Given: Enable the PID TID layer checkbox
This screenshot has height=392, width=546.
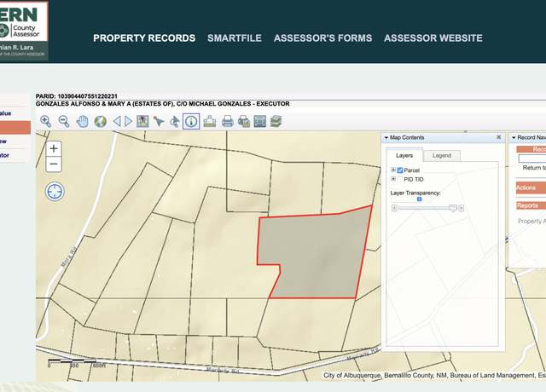Looking at the screenshot, I should pyautogui.click(x=400, y=180).
